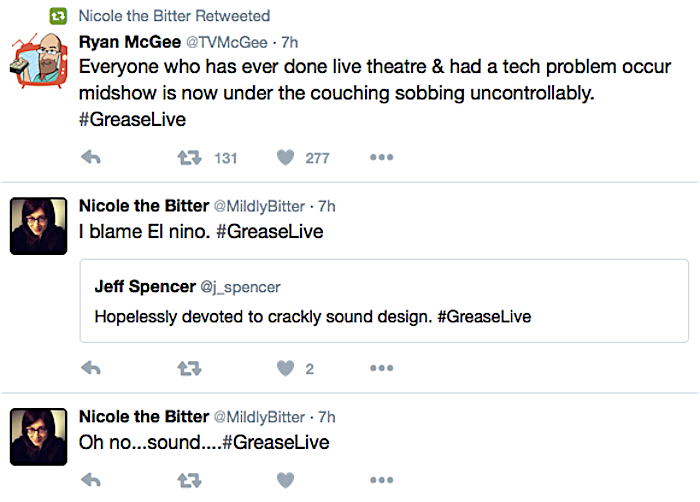This screenshot has height=502, width=700.
Task: Open more options on El nino tweet
Action: [381, 368]
